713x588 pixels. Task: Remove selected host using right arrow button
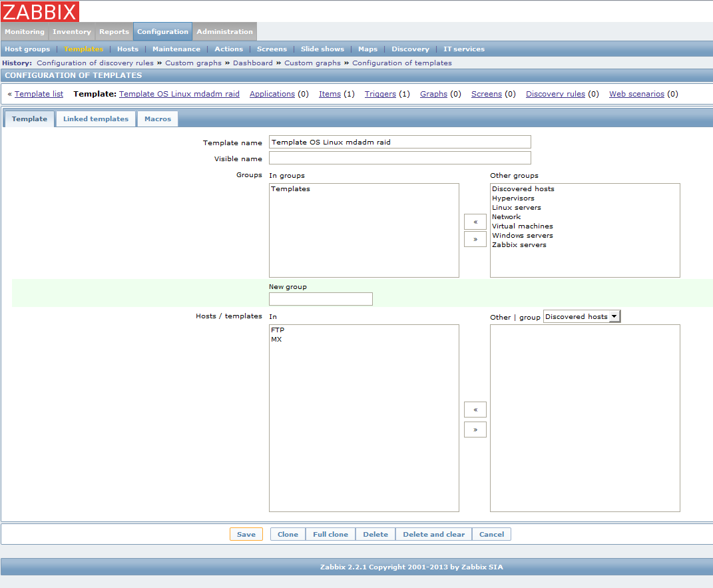coord(475,430)
